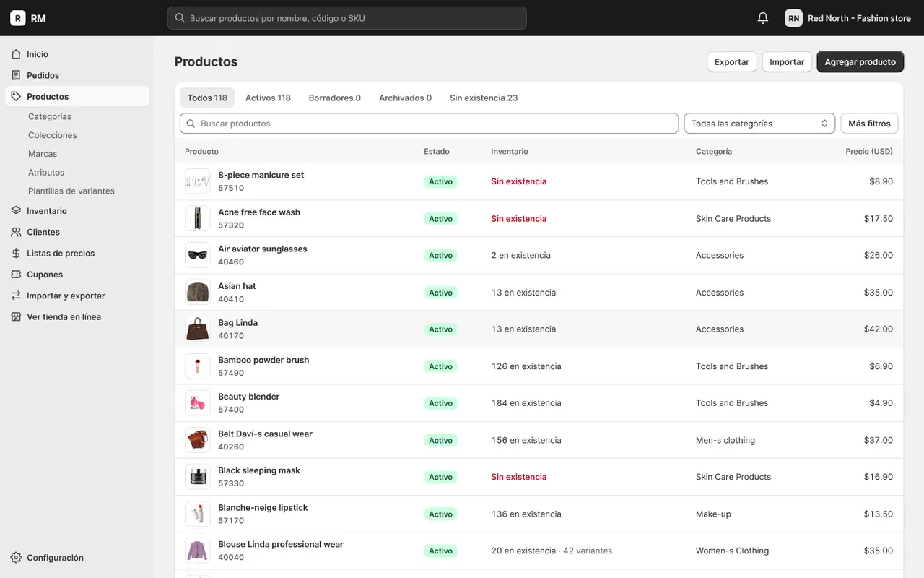This screenshot has height=578, width=924.
Task: Open the Acne free face wash product
Action: [x=259, y=212]
